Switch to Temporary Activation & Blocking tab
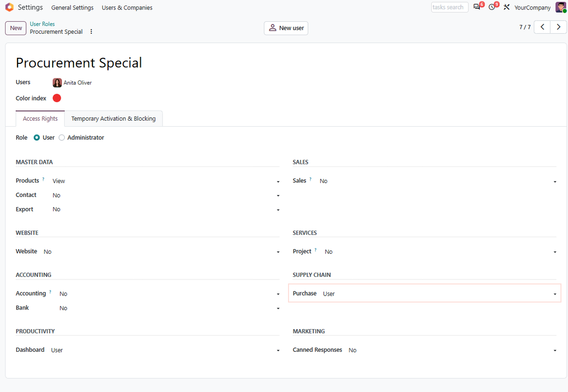Screen dimensions: 568x392 click(114, 119)
